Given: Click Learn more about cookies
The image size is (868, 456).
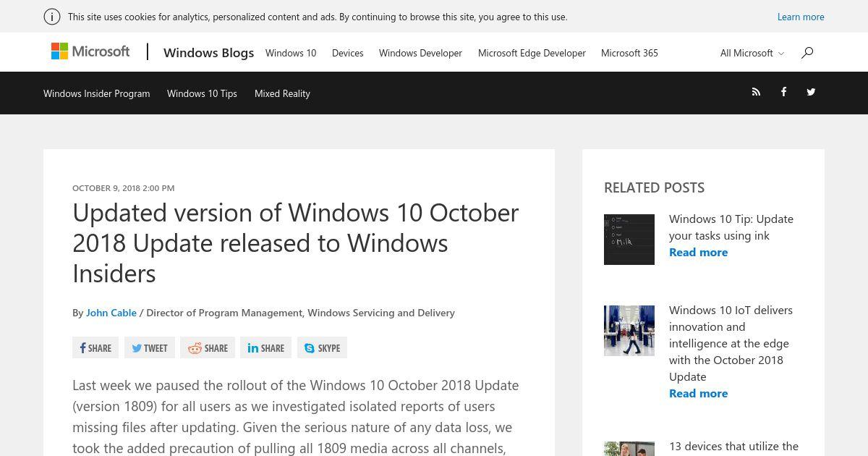Looking at the screenshot, I should pyautogui.click(x=801, y=17).
